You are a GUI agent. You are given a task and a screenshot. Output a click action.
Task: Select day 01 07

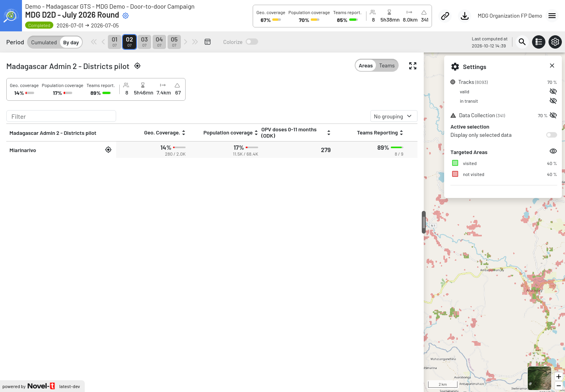click(115, 42)
